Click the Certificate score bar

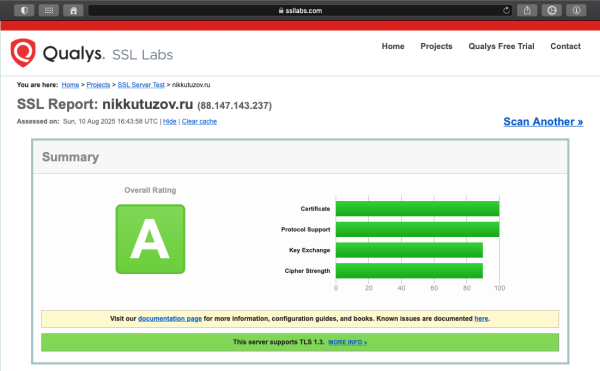click(417, 209)
